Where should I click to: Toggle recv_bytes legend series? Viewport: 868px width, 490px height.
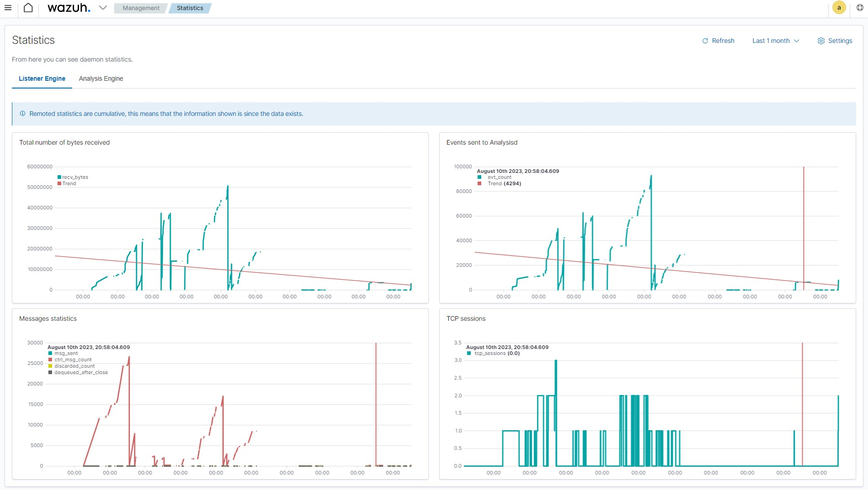(x=73, y=177)
